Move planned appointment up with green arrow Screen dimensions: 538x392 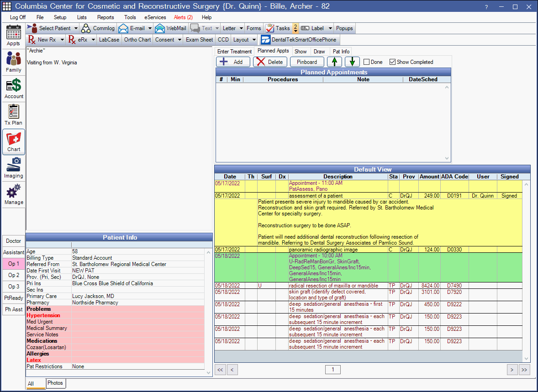pyautogui.click(x=336, y=62)
